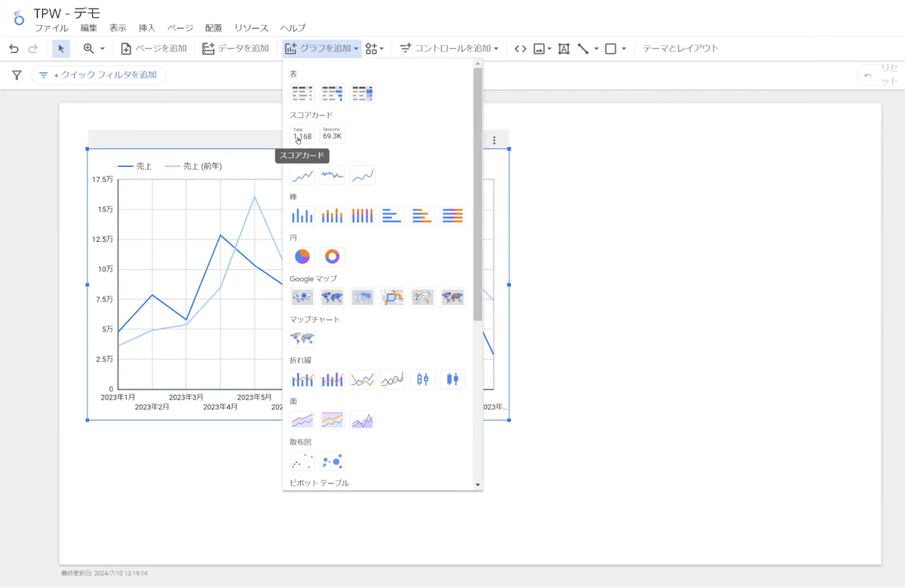Screen dimensions: 905x588
Task: Click the filter funnel icon
Action: coord(17,75)
